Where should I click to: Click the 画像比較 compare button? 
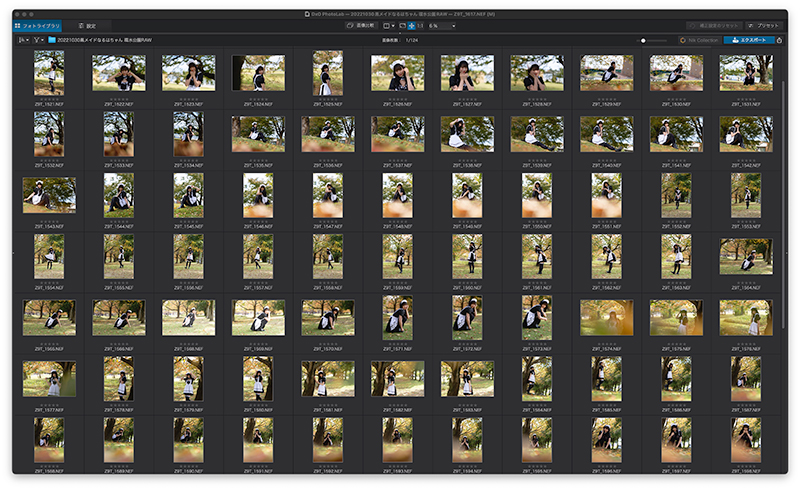click(361, 25)
